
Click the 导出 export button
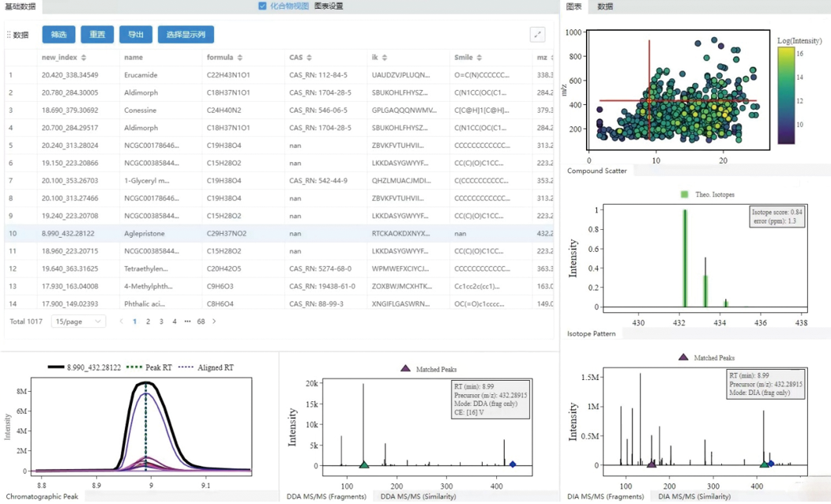pyautogui.click(x=136, y=35)
